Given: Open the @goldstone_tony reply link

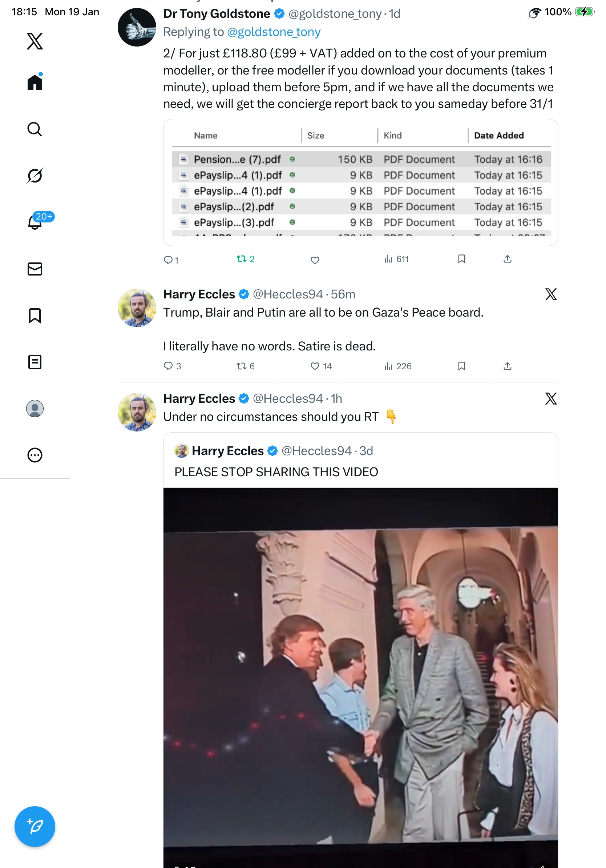Looking at the screenshot, I should (274, 32).
